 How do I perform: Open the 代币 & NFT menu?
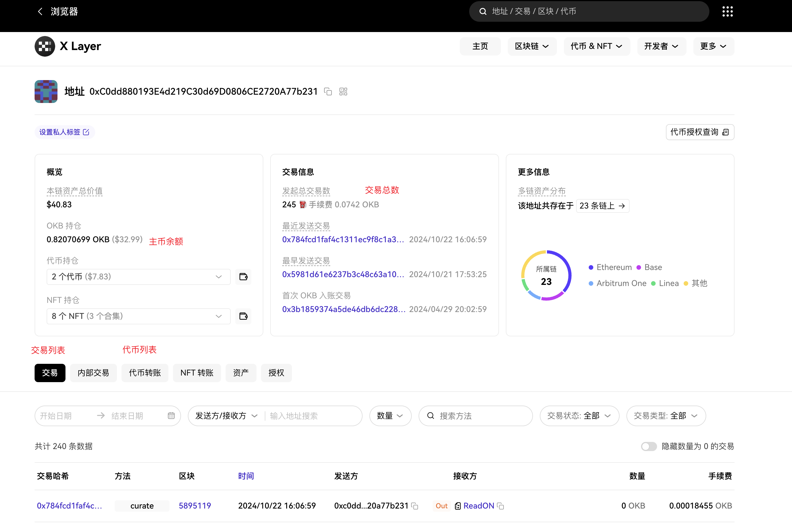[597, 46]
